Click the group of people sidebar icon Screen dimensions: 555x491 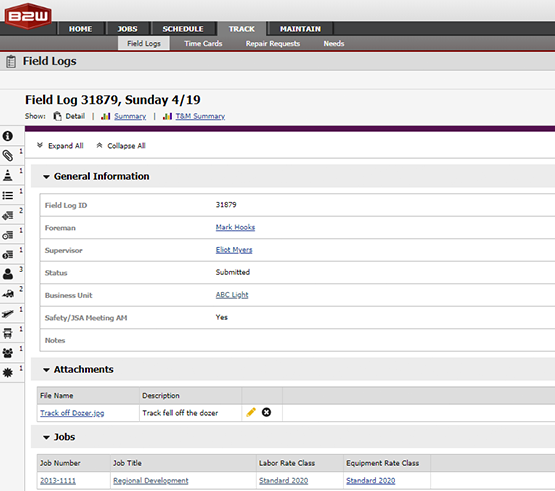(x=8, y=353)
